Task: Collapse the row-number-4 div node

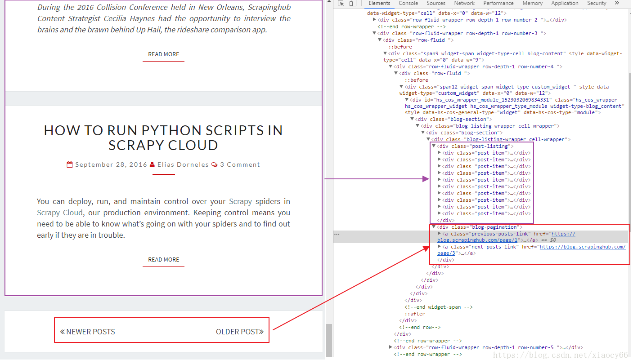Action: (391, 67)
